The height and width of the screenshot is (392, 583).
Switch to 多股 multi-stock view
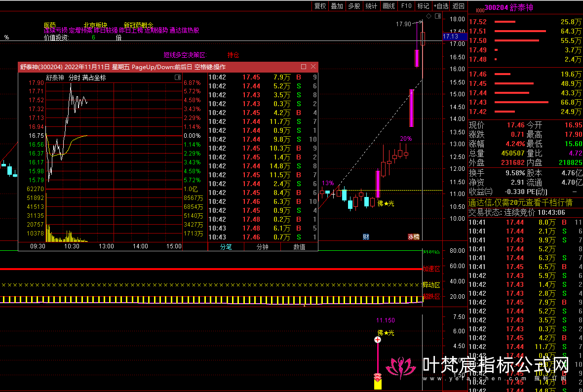354,6
